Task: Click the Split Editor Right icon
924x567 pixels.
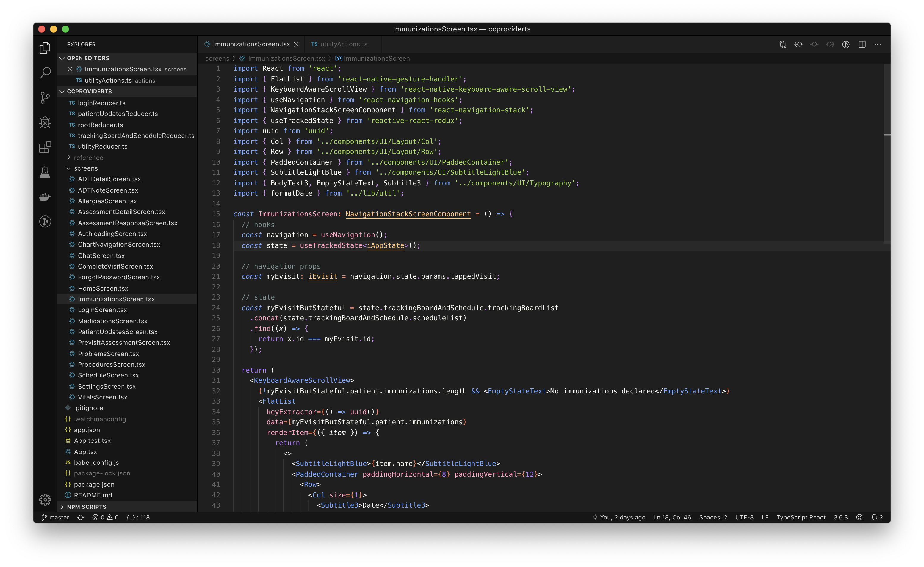Action: pos(862,44)
